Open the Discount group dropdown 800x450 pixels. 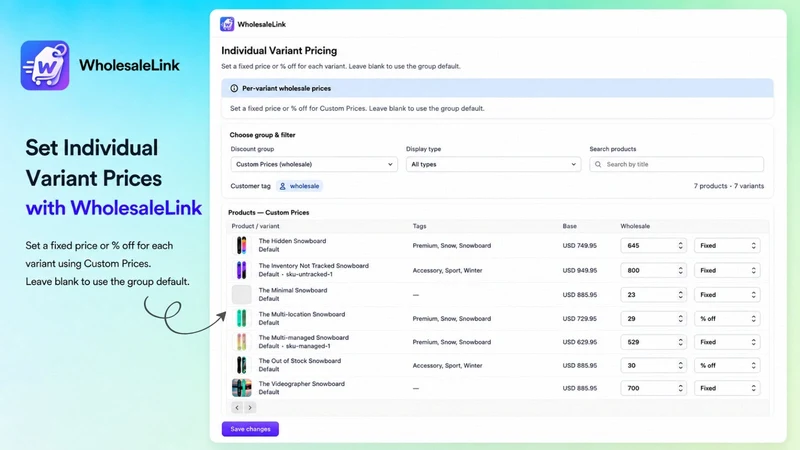coord(314,164)
